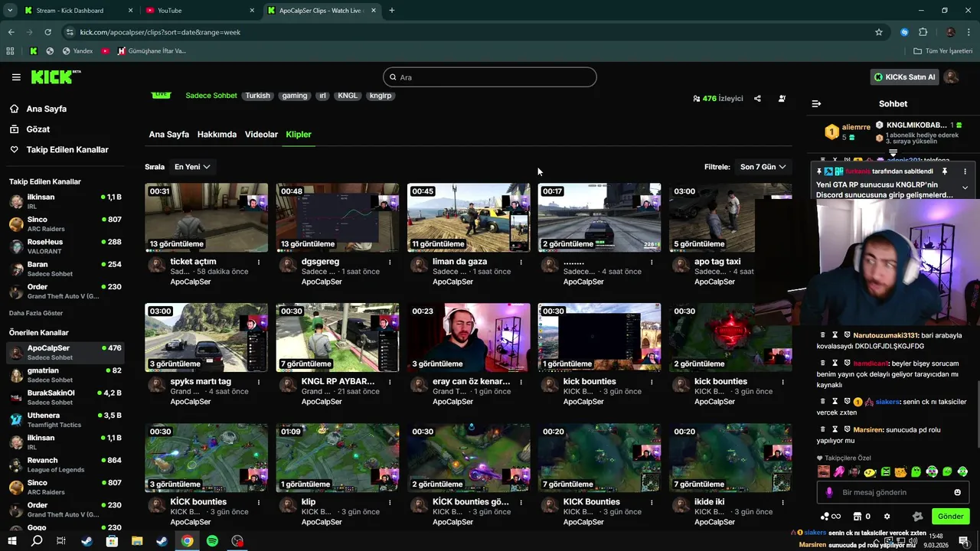Switch to Stream - Kick Dashboard tab
The height and width of the screenshot is (551, 980).
pyautogui.click(x=78, y=11)
